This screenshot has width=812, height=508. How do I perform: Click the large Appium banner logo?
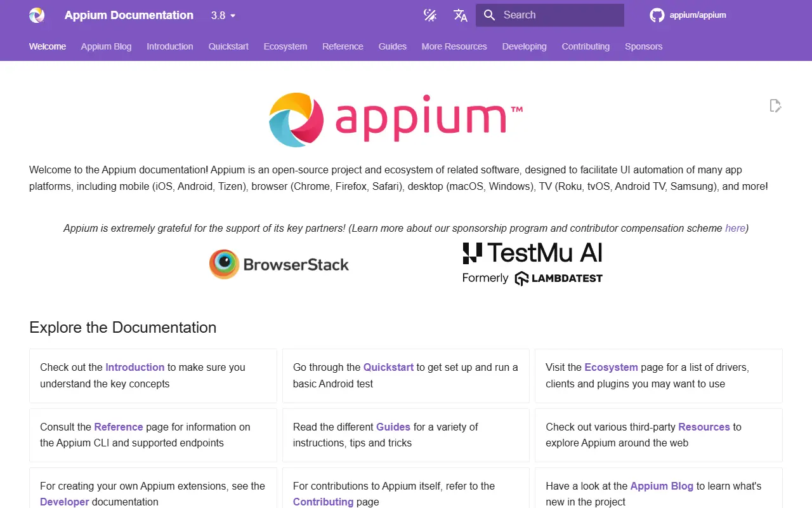pyautogui.click(x=396, y=119)
